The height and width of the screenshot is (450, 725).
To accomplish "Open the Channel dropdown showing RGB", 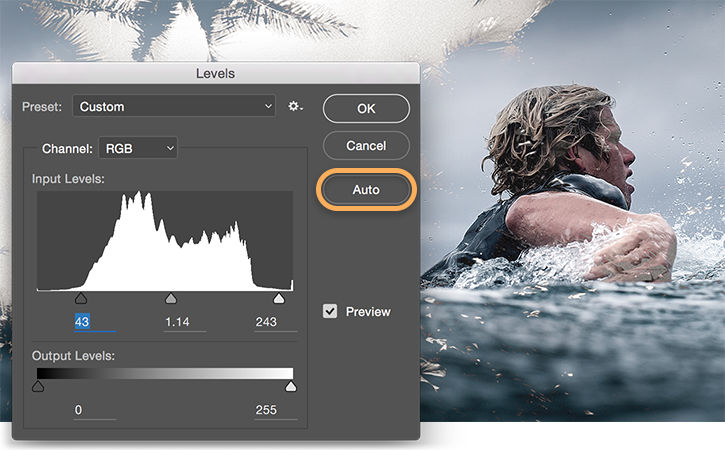I will coord(138,148).
